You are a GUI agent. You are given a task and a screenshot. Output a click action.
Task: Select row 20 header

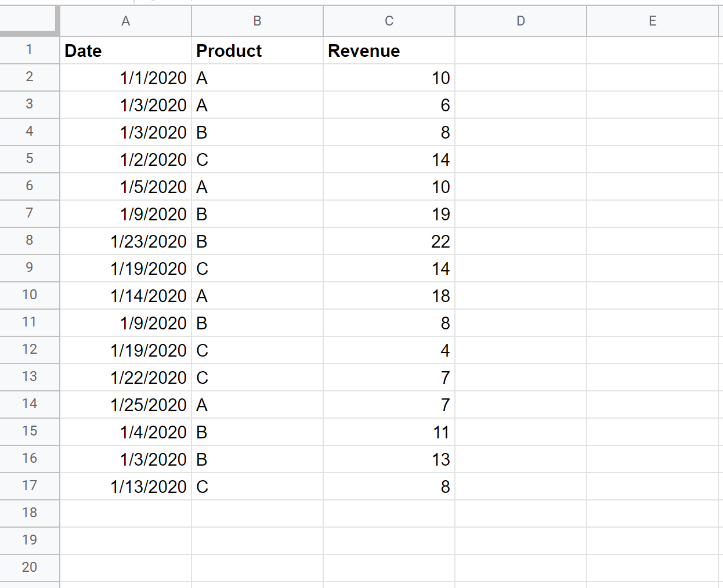coord(29,568)
